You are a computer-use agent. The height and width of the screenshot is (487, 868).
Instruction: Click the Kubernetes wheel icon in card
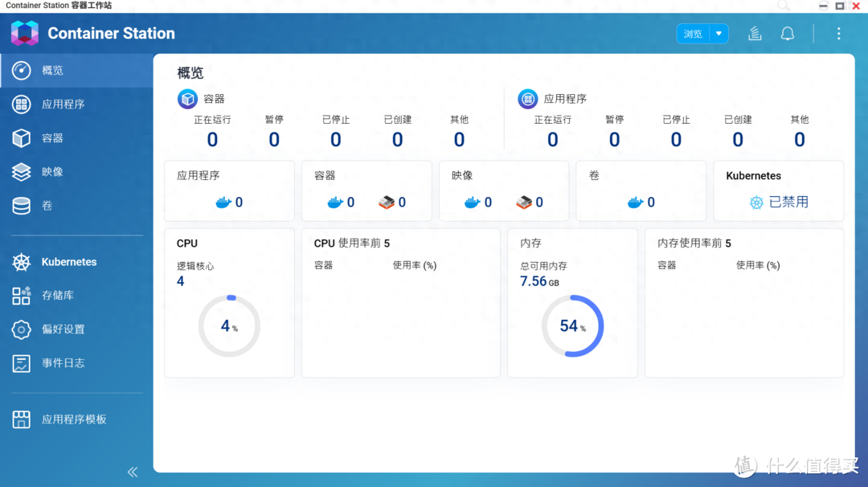click(x=756, y=203)
